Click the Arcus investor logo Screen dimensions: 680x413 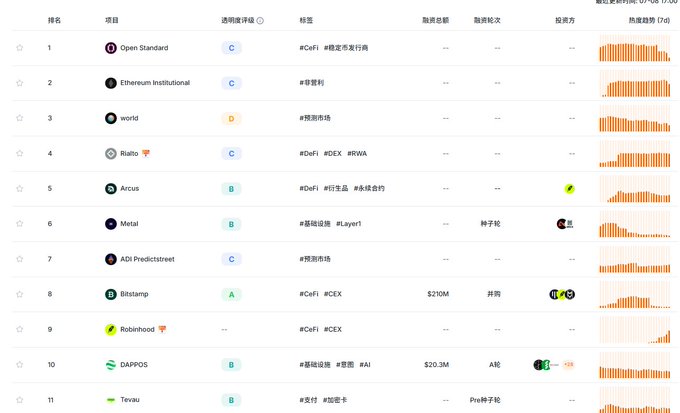click(569, 189)
